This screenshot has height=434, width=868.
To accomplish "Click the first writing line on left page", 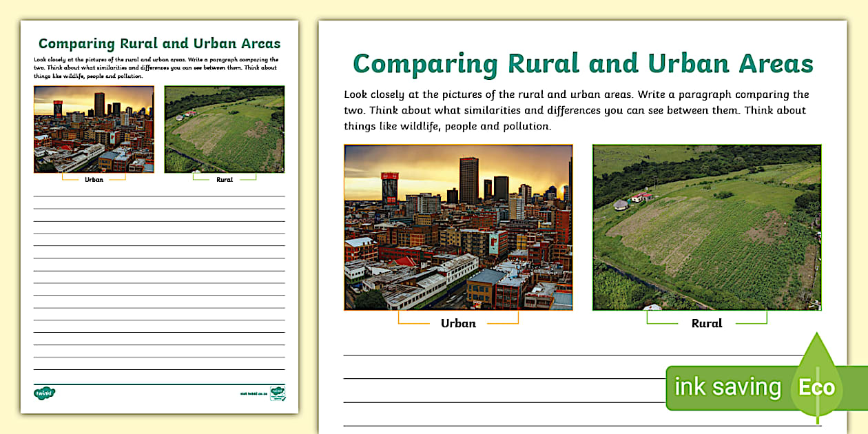I will pyautogui.click(x=159, y=196).
